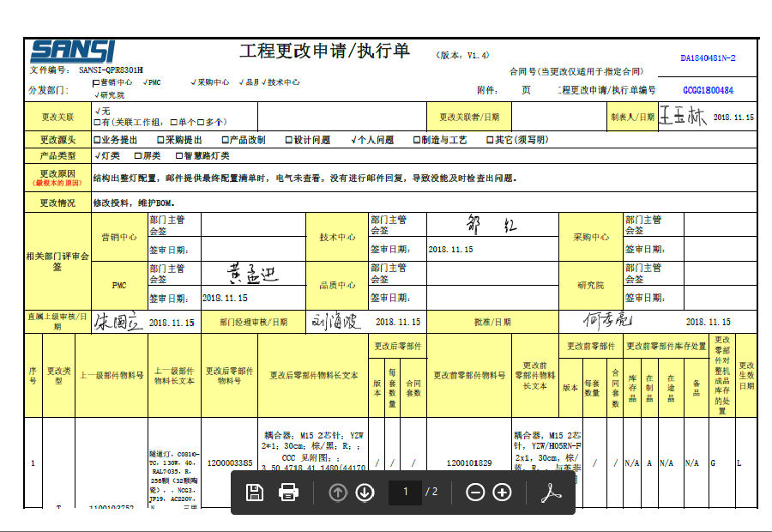Screen dimensions: 772x532
Task: Click the 品质中心 department cell
Action: (337, 285)
